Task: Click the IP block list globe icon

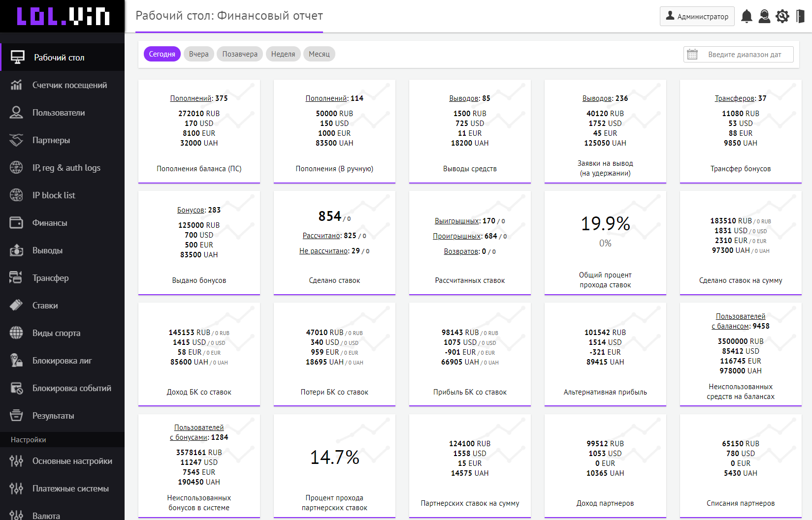Action: point(16,195)
